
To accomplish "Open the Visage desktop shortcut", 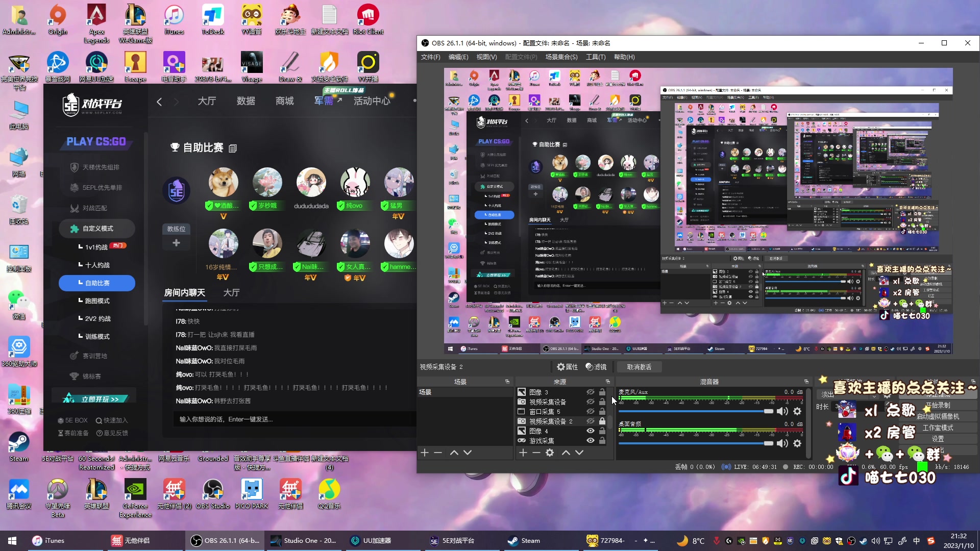I will [252, 67].
